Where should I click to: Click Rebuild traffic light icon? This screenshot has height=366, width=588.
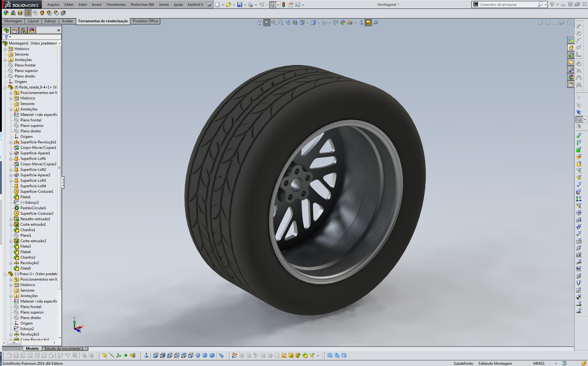click(x=284, y=5)
